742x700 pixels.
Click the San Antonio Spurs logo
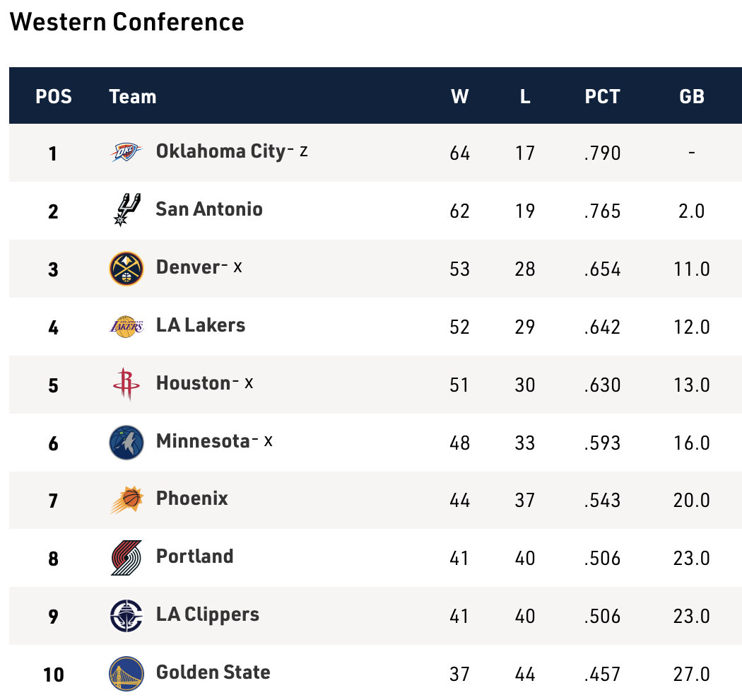(x=126, y=210)
